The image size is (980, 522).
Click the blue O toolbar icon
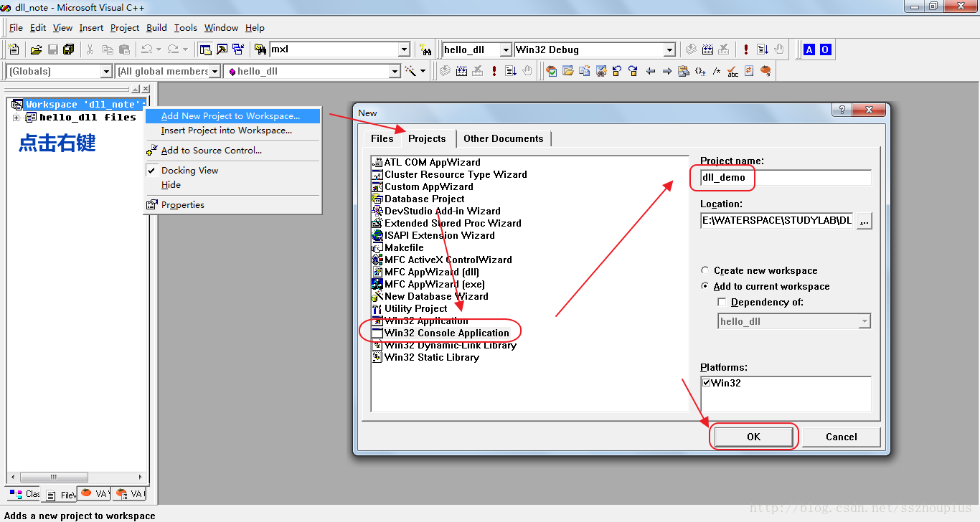[825, 49]
